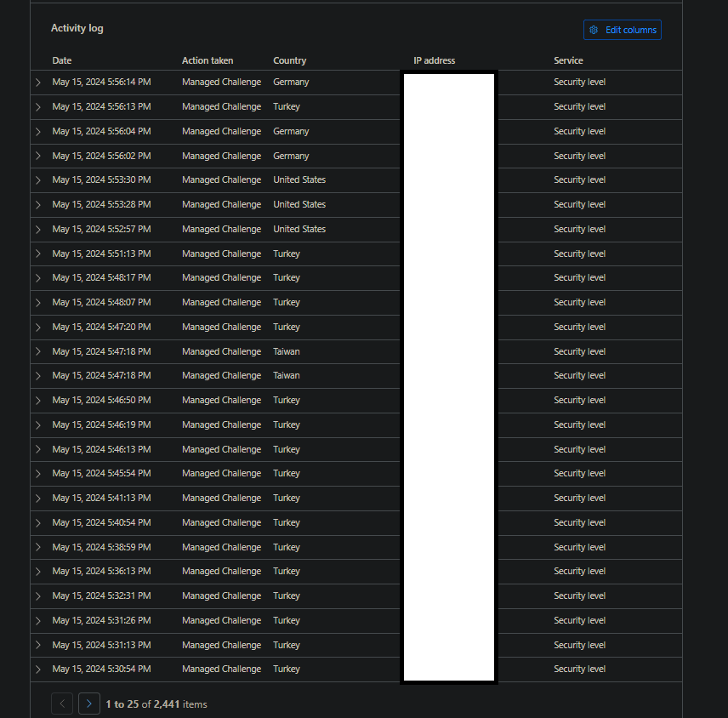Expand the 5:56:13 PM Turkey entry

click(38, 107)
